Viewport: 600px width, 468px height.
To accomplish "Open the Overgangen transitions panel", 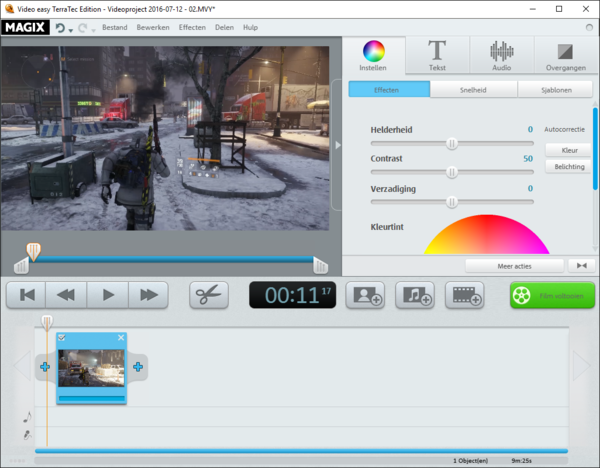I will pyautogui.click(x=565, y=56).
